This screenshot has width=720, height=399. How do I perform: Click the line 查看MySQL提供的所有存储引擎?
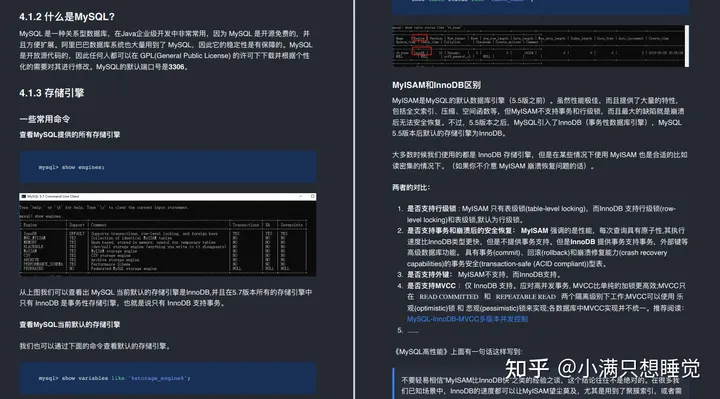(70, 135)
